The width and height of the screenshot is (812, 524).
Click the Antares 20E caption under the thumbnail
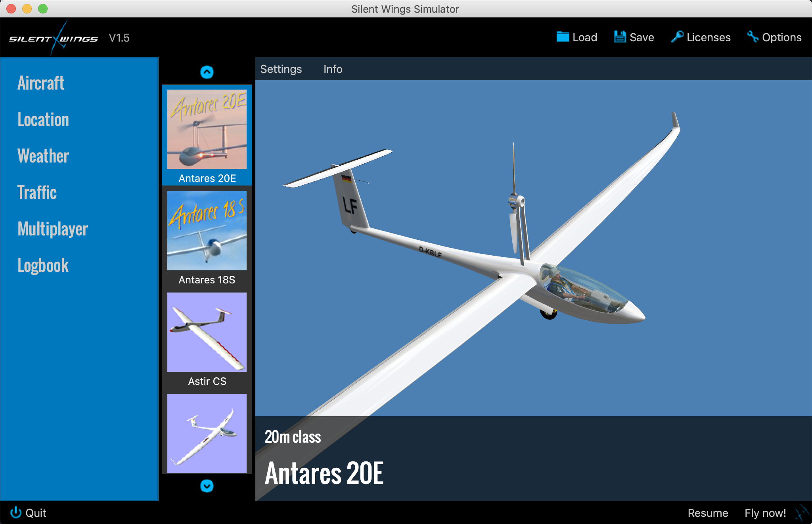(207, 178)
